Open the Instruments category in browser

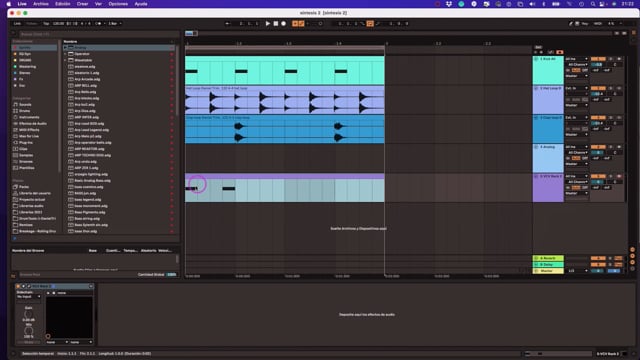point(29,117)
